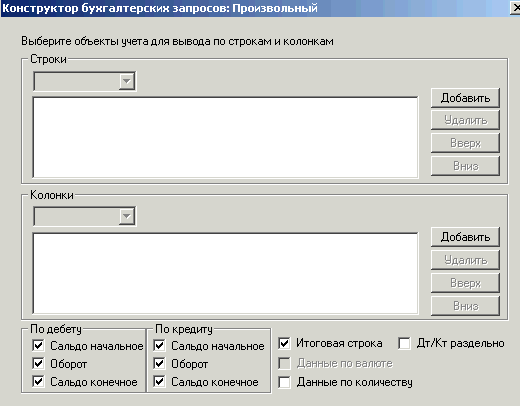The width and height of the screenshot is (520, 406).
Task: Click Вниз button in Колонки group
Action: 465,306
